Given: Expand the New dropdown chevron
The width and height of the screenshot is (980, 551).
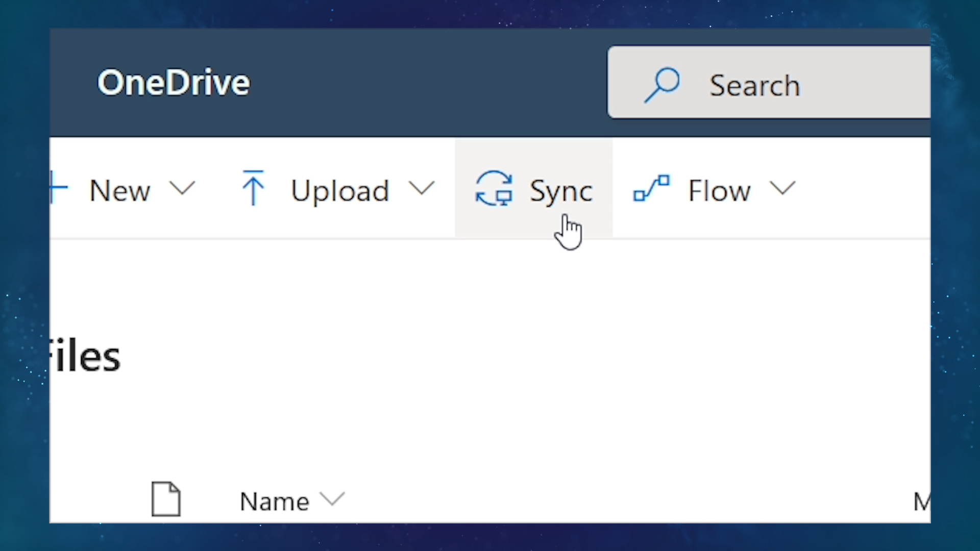Looking at the screenshot, I should pos(182,189).
